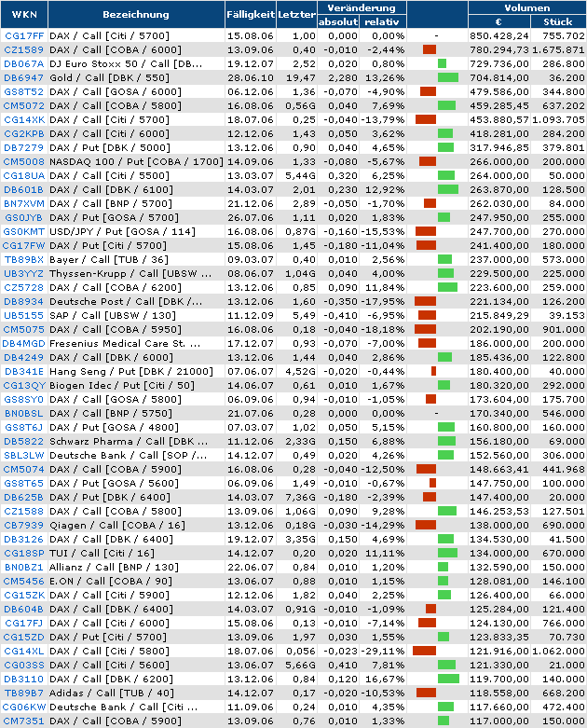Click WKN GS8T52

(x=23, y=92)
